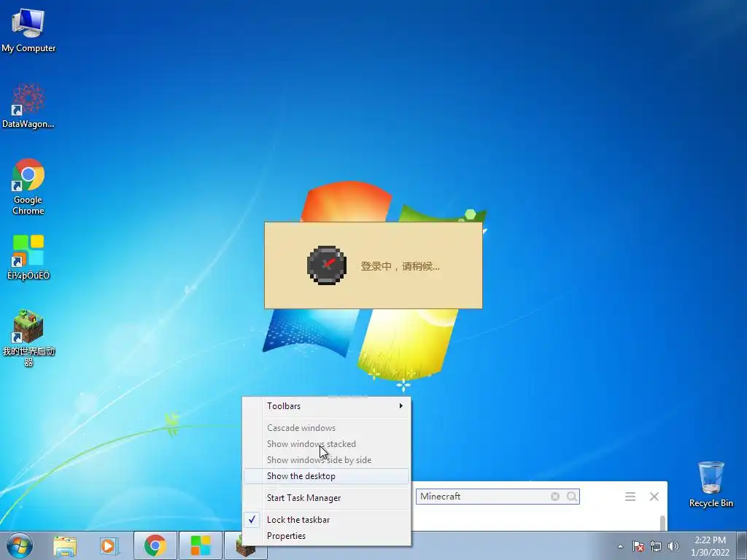This screenshot has width=747, height=560.
Task: Launch the Google Chrome desktop shortcut
Action: pyautogui.click(x=28, y=186)
